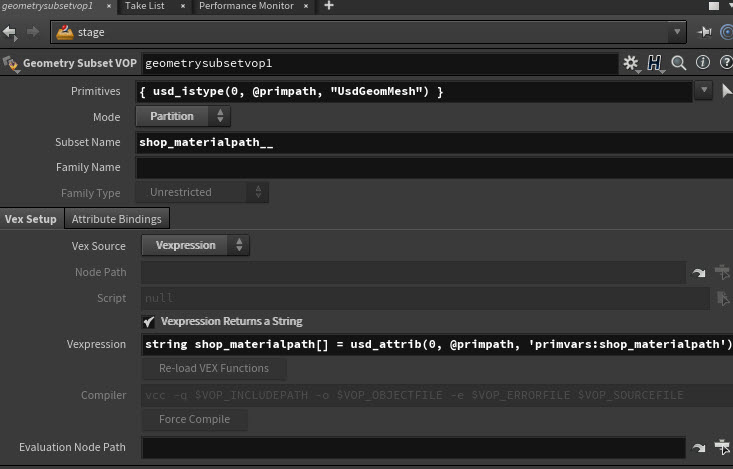Image resolution: width=733 pixels, height=469 pixels.
Task: Go forward with the right arrow icon
Action: (x=33, y=32)
